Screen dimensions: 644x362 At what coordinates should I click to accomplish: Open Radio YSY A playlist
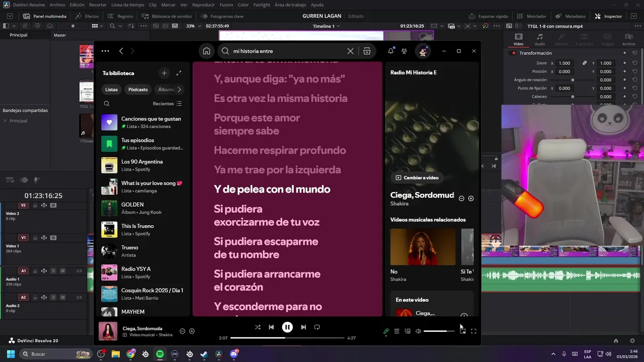pyautogui.click(x=143, y=273)
